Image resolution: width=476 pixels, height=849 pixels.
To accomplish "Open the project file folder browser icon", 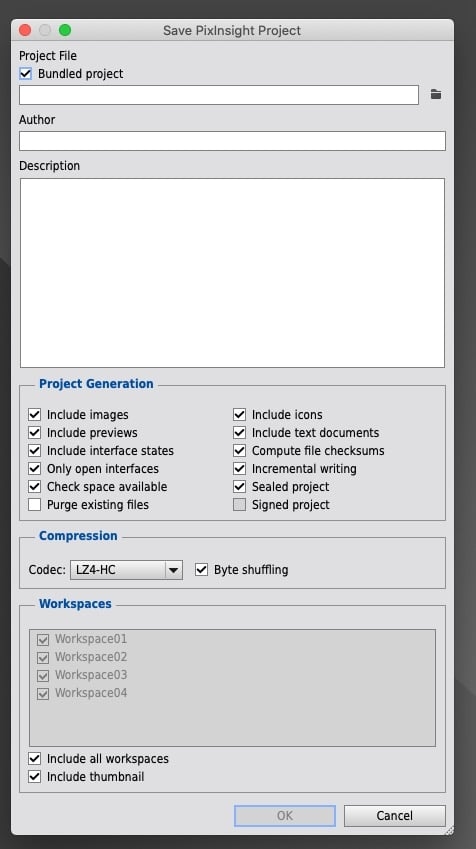I will 436,95.
